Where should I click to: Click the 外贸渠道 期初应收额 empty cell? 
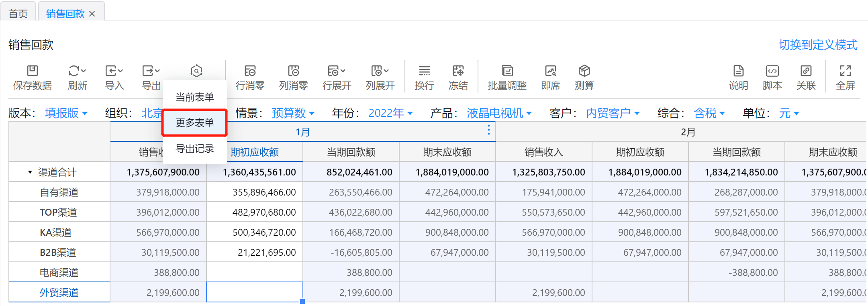[x=254, y=292]
